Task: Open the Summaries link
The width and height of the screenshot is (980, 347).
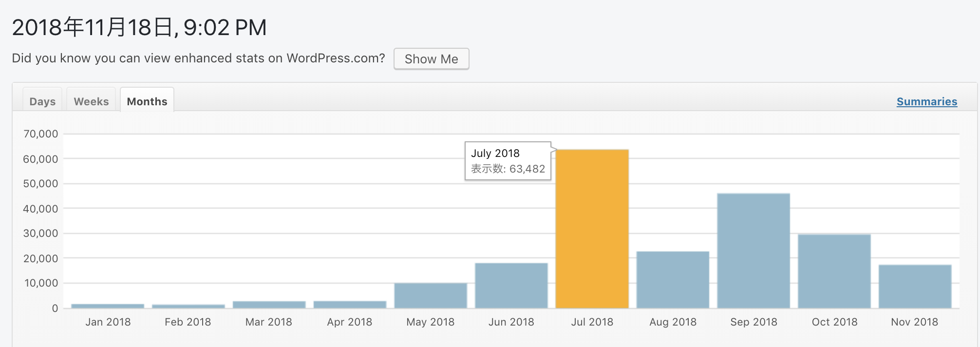Action: pos(926,101)
